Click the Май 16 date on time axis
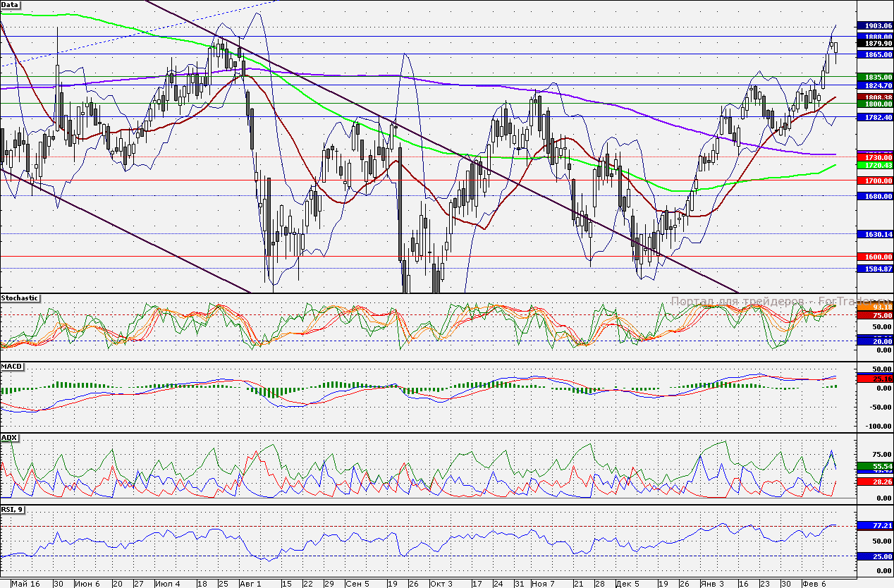This screenshot has width=894, height=588. coord(25,584)
